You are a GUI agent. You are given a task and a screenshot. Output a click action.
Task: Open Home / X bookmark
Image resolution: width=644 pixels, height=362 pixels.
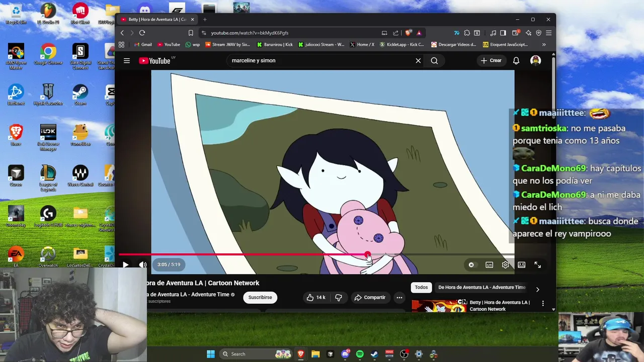[362, 44]
